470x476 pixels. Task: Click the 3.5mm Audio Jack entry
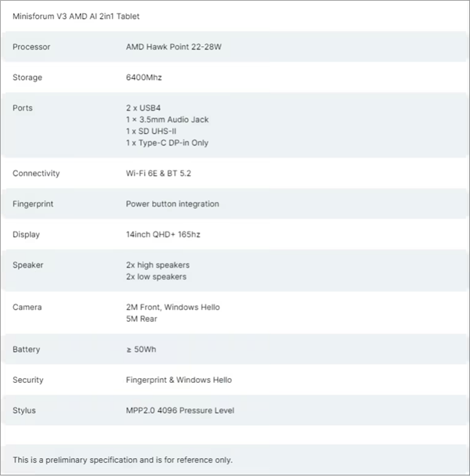tap(167, 120)
